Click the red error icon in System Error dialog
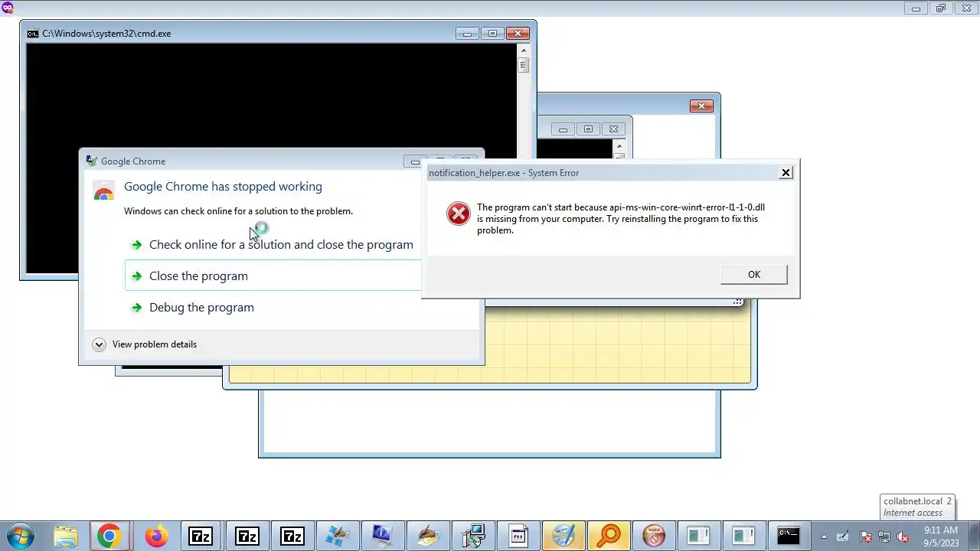Viewport: 980px width, 551px height. pyautogui.click(x=458, y=214)
